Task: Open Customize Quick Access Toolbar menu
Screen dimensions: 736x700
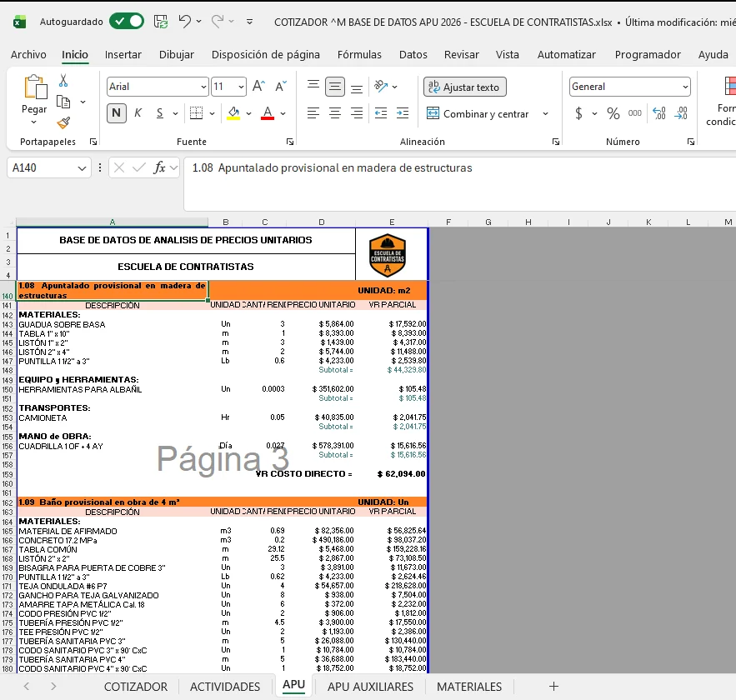Action: [x=250, y=22]
